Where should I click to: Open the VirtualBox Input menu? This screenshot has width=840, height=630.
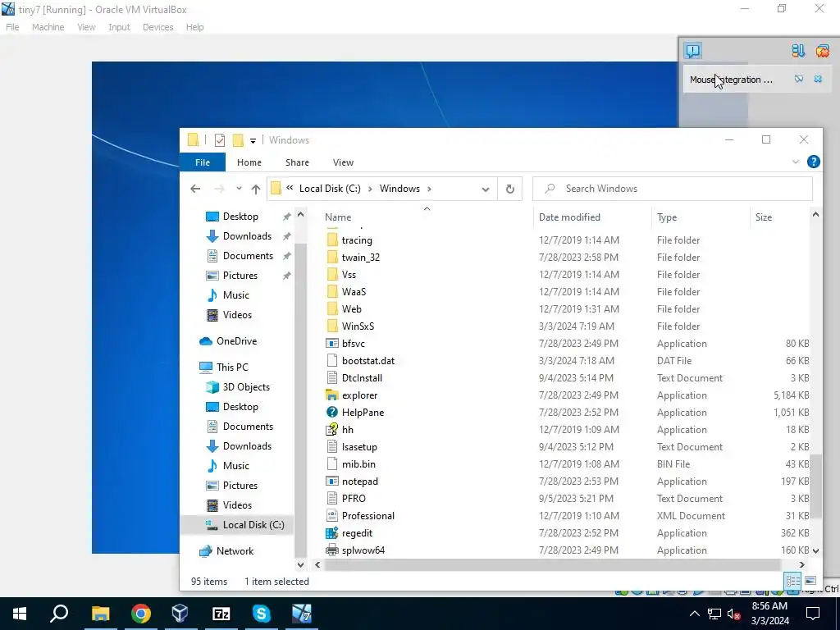[x=119, y=27]
